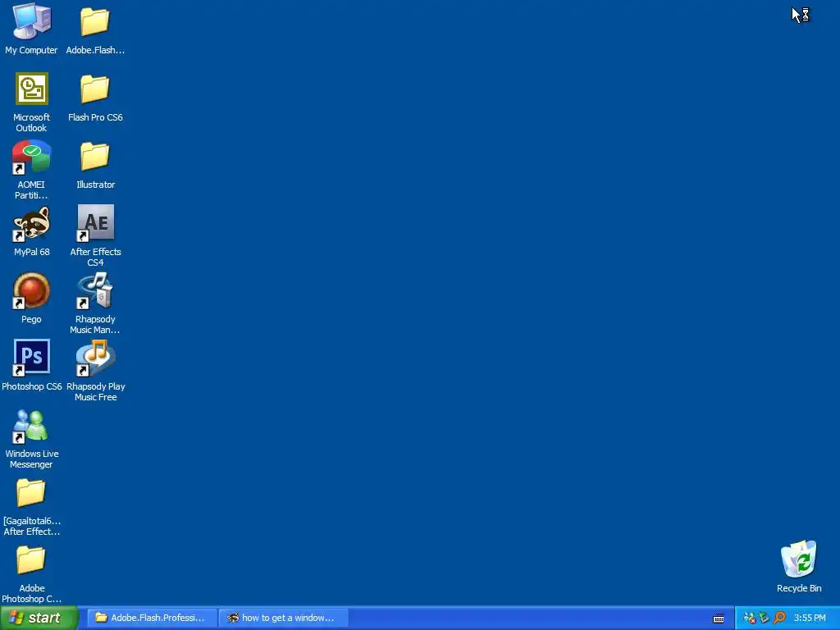Click the on-screen keyboard icon in taskbar
Viewport: 840px width, 630px height.
719,619
